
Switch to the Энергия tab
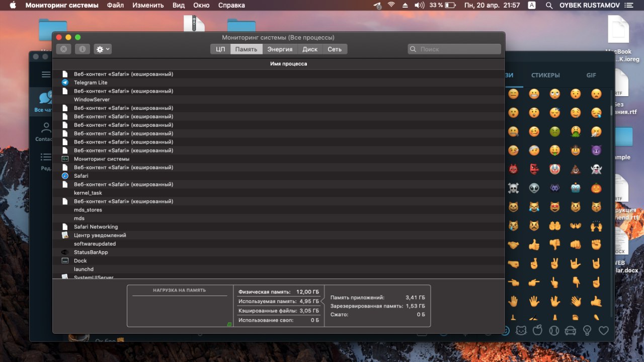coord(280,49)
